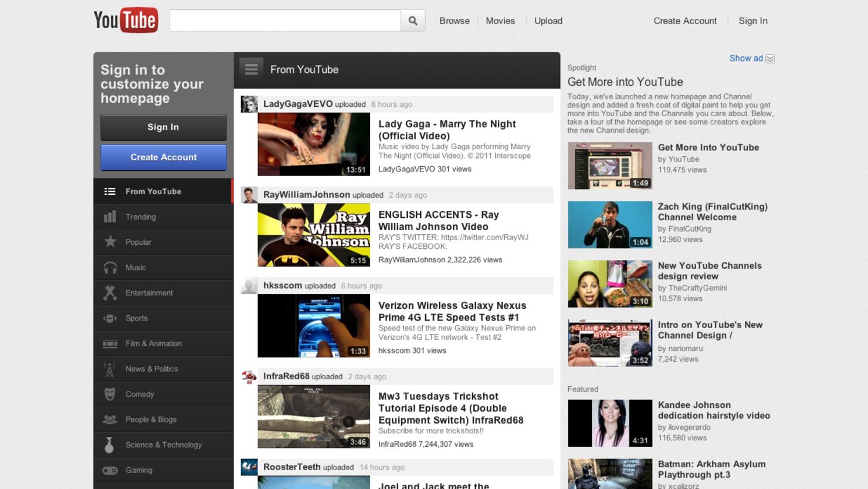868x489 pixels.
Task: Click the Sports icon in the sidebar
Action: pyautogui.click(x=110, y=318)
